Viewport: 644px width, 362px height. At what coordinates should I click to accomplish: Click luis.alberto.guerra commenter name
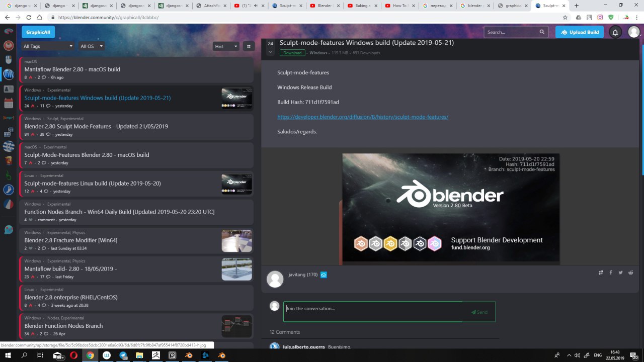[303, 347]
